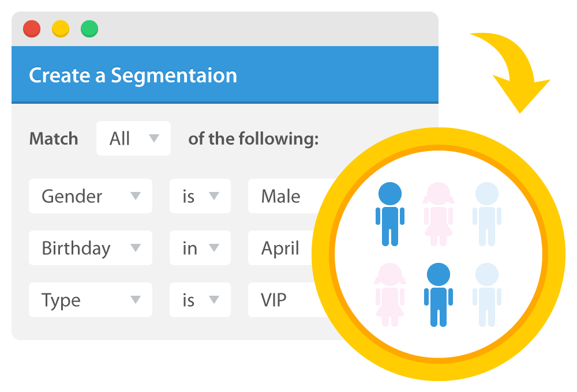Open the Match All dropdown
Screen dimensions: 577x392
point(133,138)
